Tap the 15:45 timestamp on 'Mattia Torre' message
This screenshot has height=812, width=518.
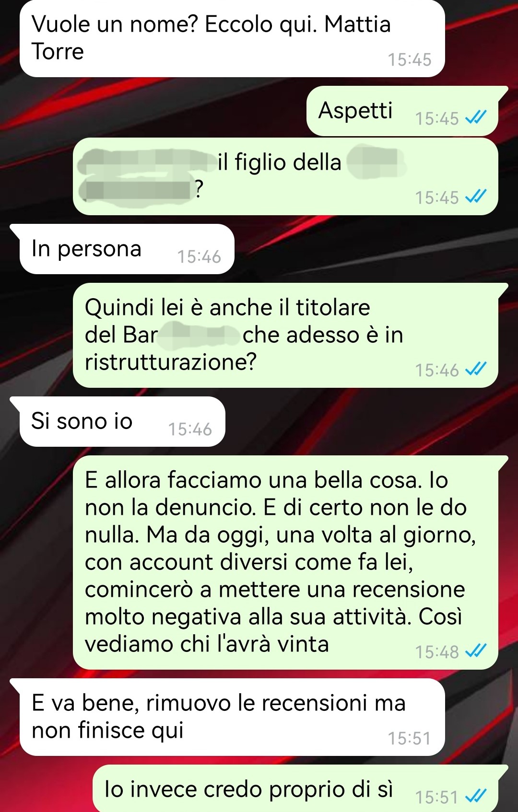click(x=410, y=60)
